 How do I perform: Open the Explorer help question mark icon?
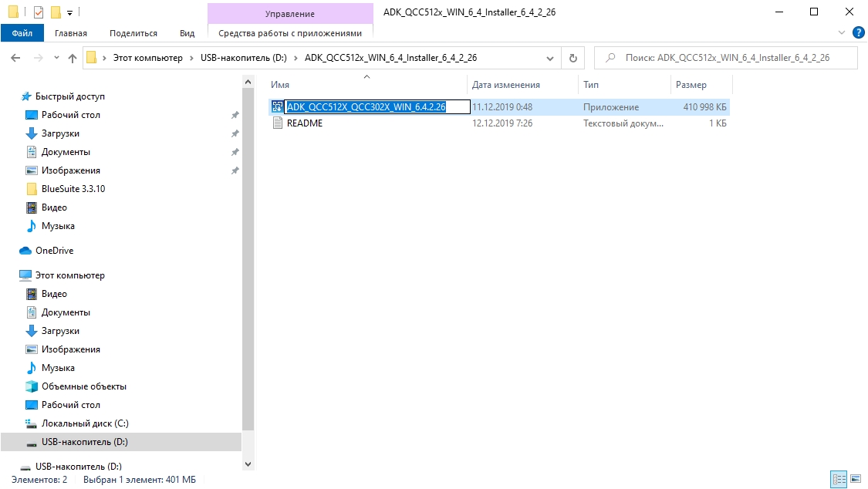point(858,33)
